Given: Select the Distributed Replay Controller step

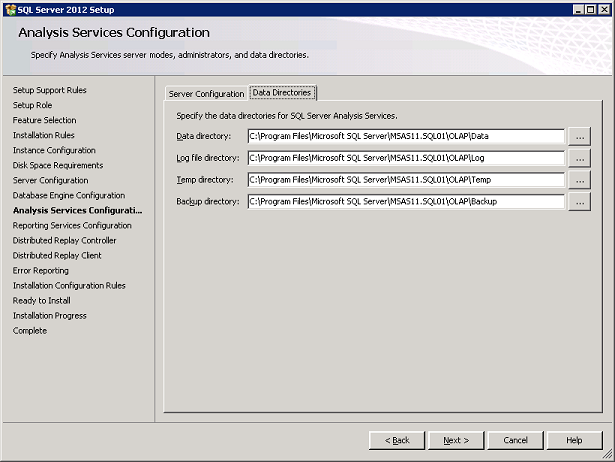Looking at the screenshot, I should coord(64,240).
